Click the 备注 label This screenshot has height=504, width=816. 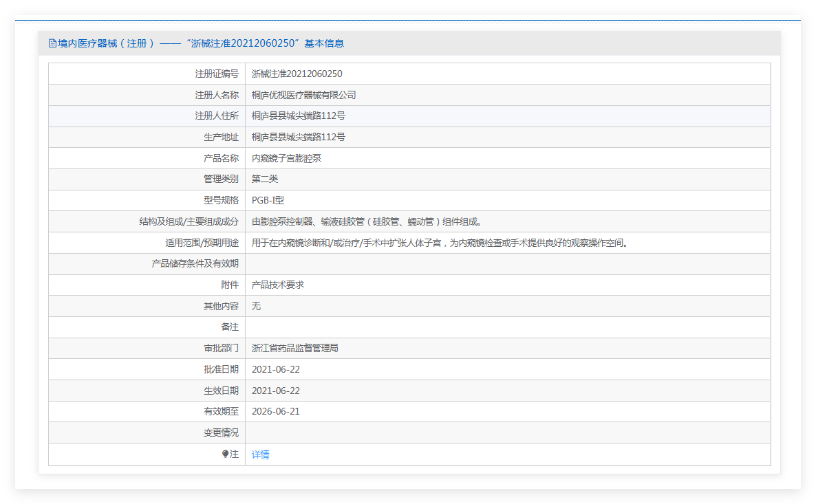point(230,327)
